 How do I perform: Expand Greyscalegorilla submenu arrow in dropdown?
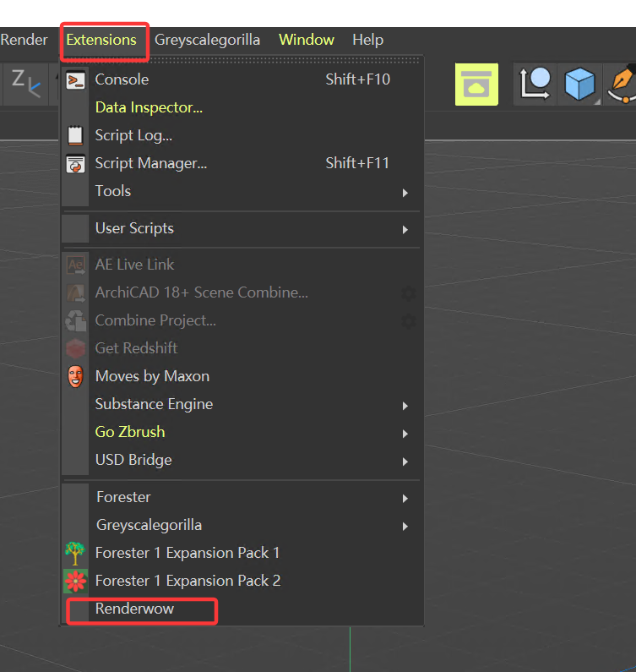(x=405, y=526)
